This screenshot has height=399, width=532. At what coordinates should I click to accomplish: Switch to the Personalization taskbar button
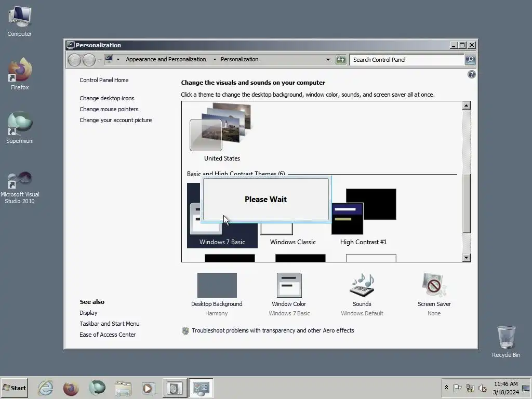click(x=201, y=388)
